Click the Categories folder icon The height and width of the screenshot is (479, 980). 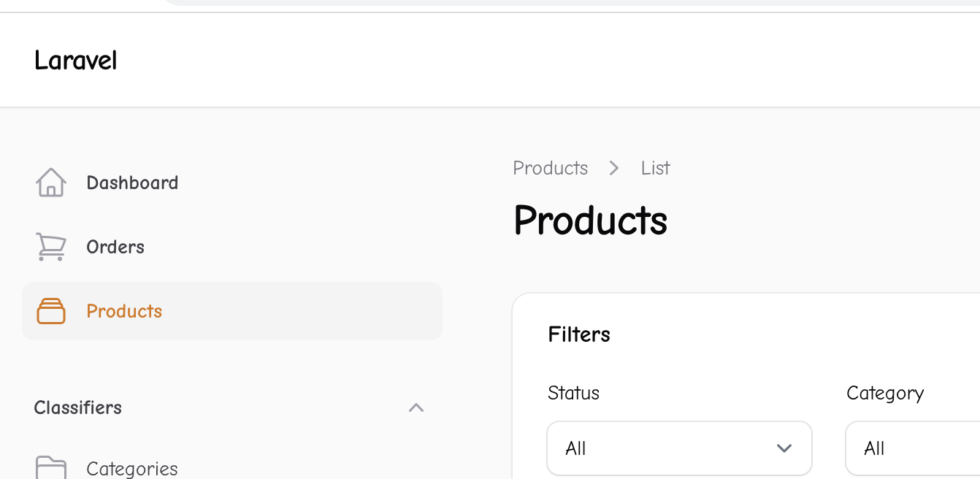51,468
